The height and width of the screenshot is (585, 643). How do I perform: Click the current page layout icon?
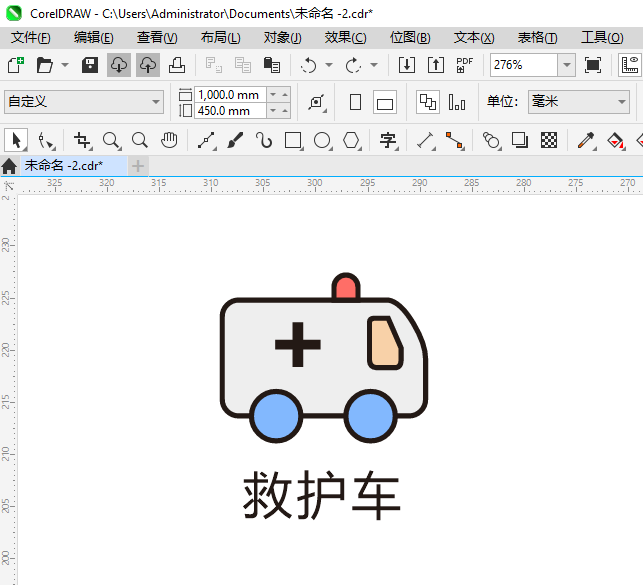coord(457,102)
